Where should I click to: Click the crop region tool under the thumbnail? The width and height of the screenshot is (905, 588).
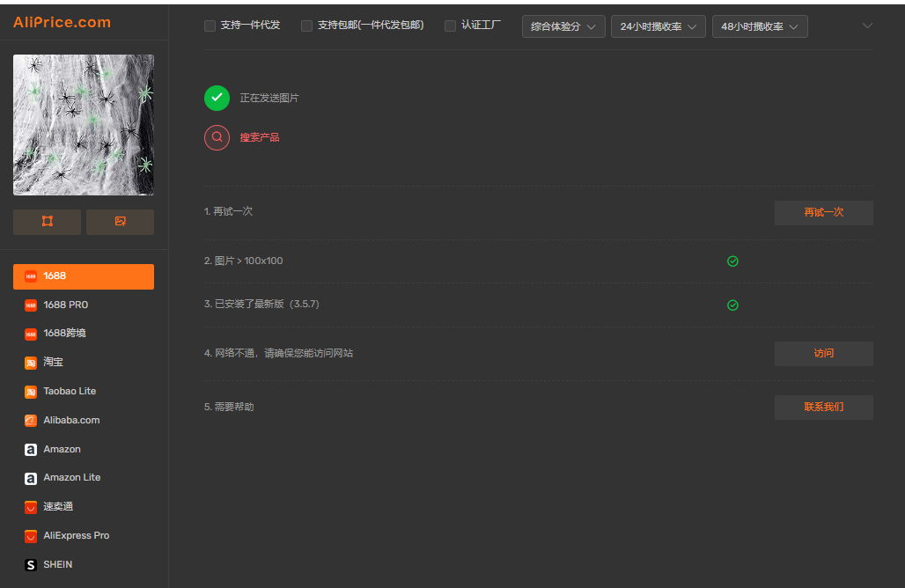[47, 222]
